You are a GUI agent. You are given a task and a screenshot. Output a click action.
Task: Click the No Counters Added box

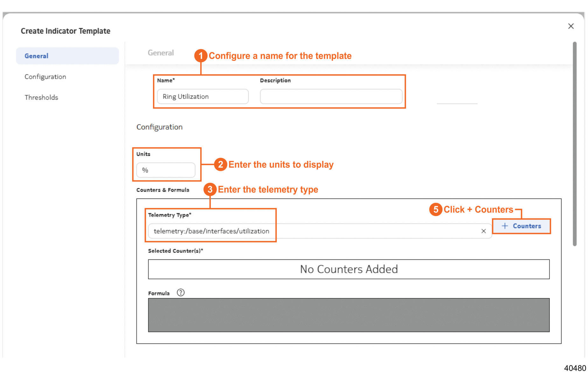348,269
